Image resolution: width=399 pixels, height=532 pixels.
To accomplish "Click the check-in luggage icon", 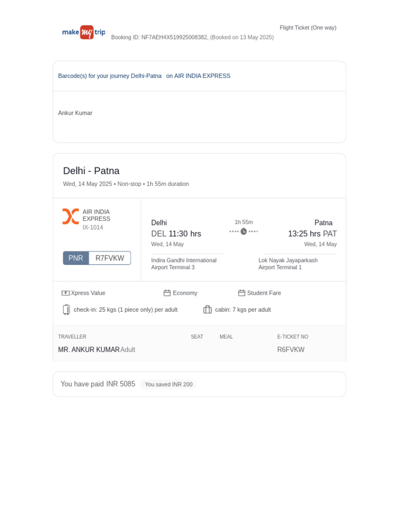I will coord(66,310).
